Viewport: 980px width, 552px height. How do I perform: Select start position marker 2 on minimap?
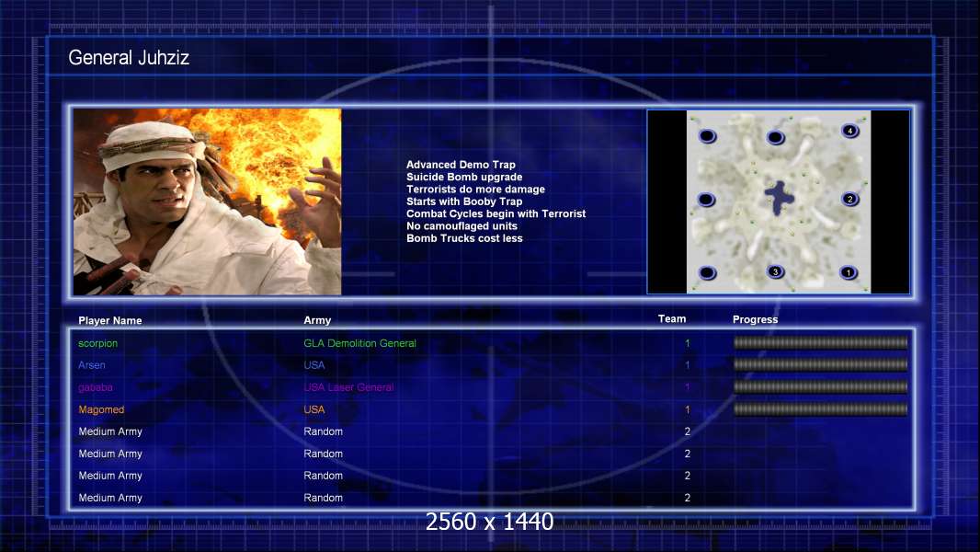point(849,200)
